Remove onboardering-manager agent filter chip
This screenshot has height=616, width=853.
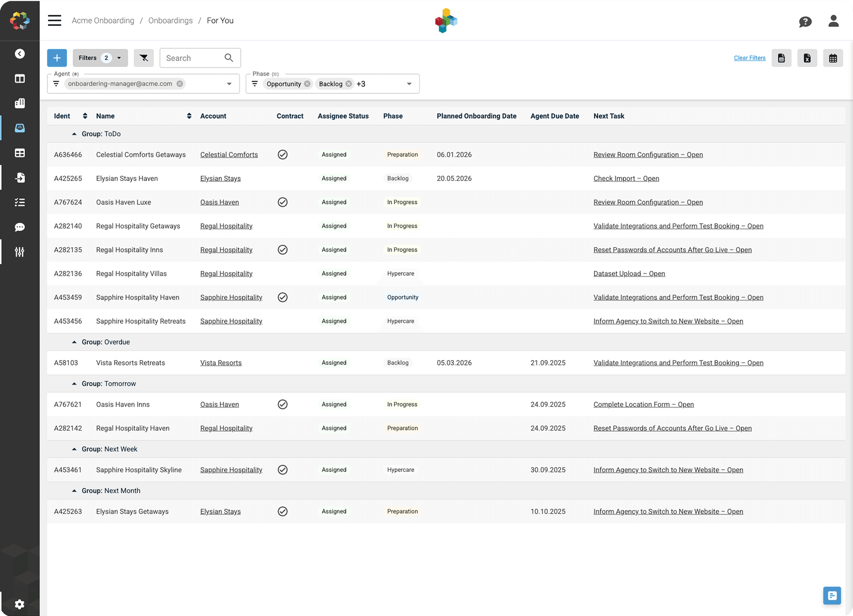[x=180, y=84]
